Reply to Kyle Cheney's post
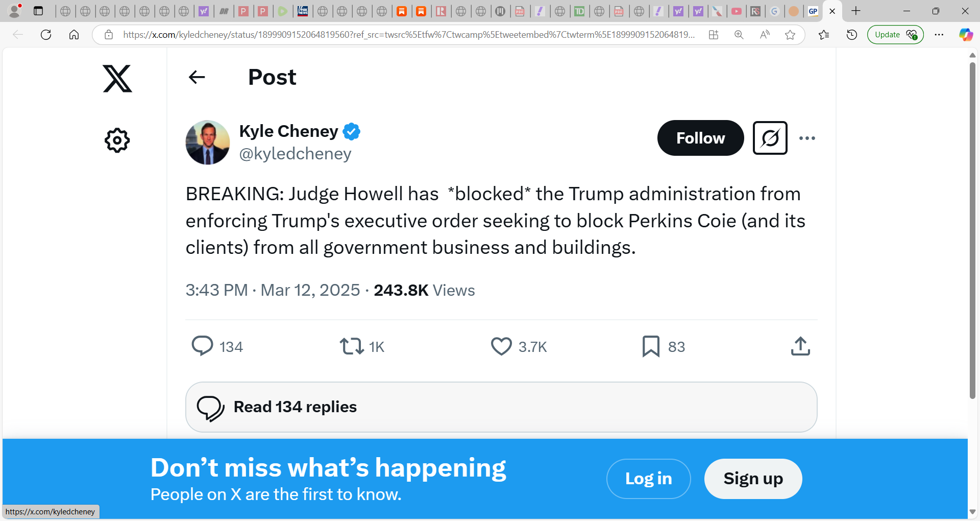This screenshot has width=980, height=521. 203,346
